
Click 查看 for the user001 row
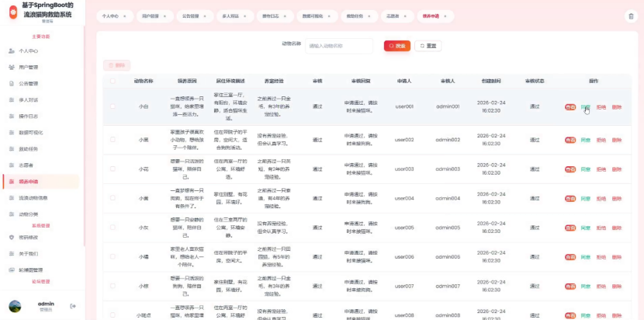coord(570,107)
